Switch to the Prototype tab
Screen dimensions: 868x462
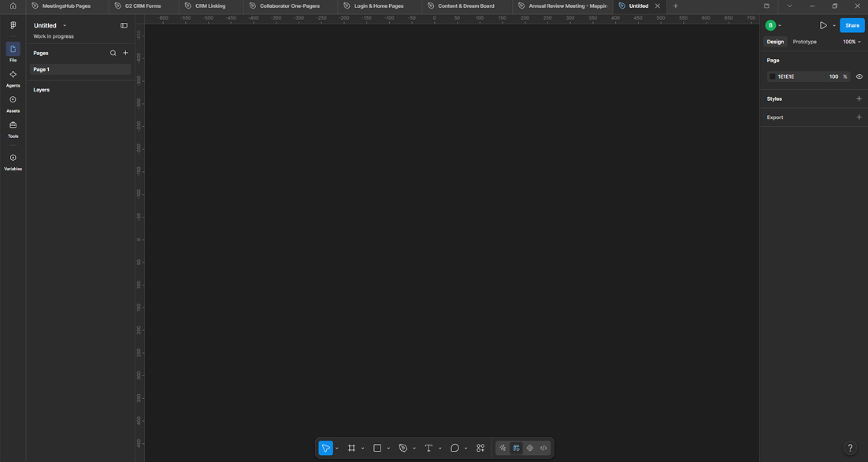click(804, 42)
